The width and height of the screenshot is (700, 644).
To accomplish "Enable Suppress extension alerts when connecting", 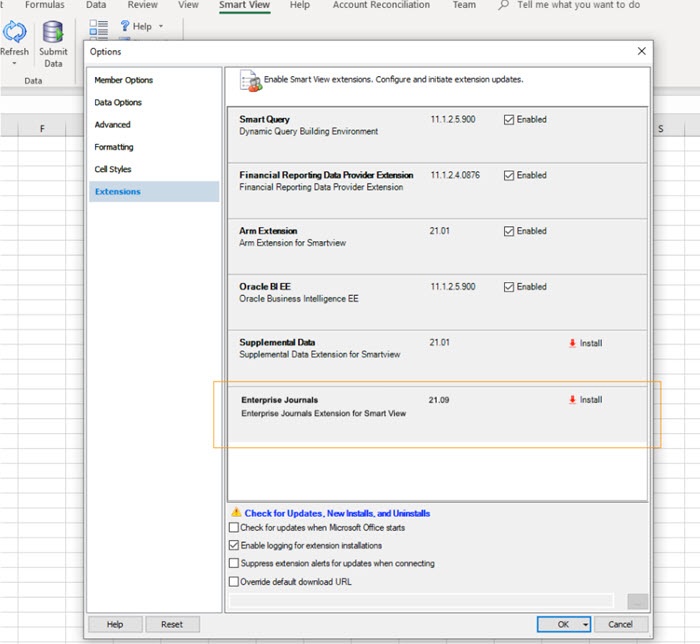I will click(x=234, y=563).
